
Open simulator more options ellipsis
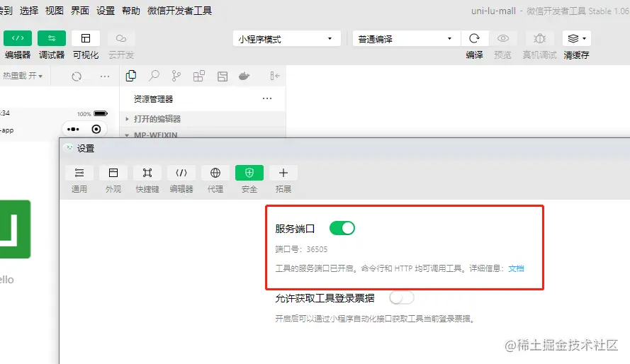coord(104,76)
